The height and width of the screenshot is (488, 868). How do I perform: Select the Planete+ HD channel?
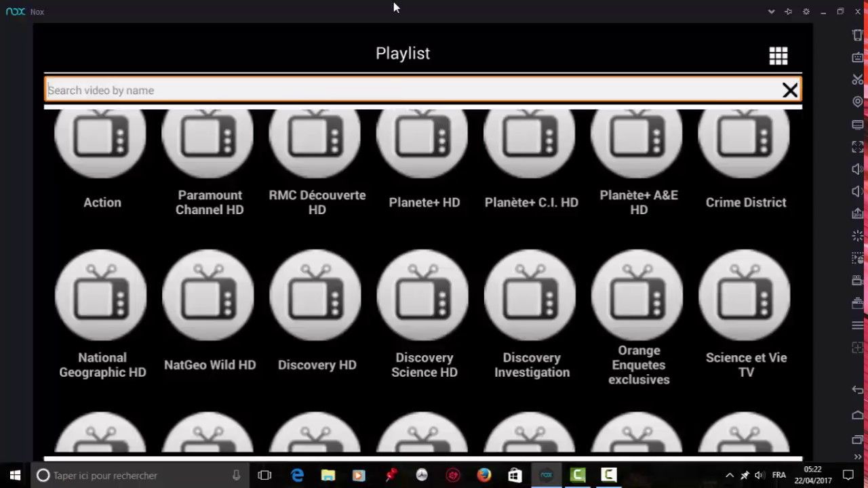point(425,161)
